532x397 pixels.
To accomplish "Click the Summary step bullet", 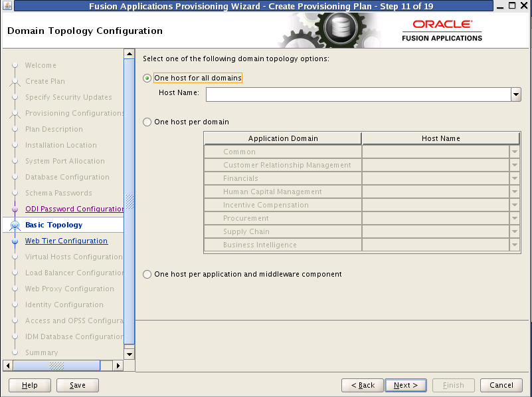I will pyautogui.click(x=15, y=352).
